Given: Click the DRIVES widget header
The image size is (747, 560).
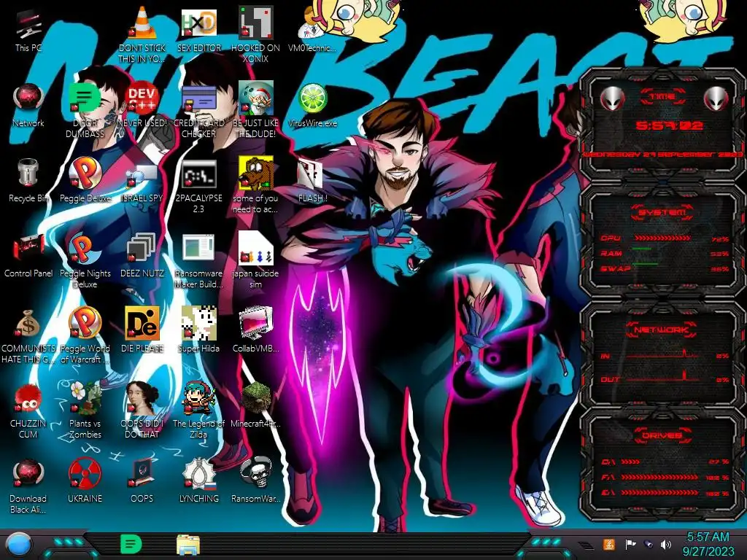Looking at the screenshot, I should point(662,435).
